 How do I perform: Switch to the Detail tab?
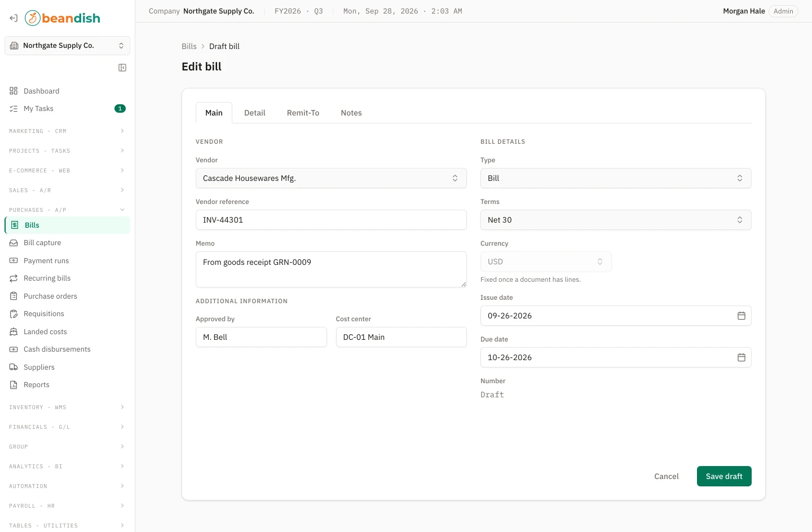coord(255,113)
